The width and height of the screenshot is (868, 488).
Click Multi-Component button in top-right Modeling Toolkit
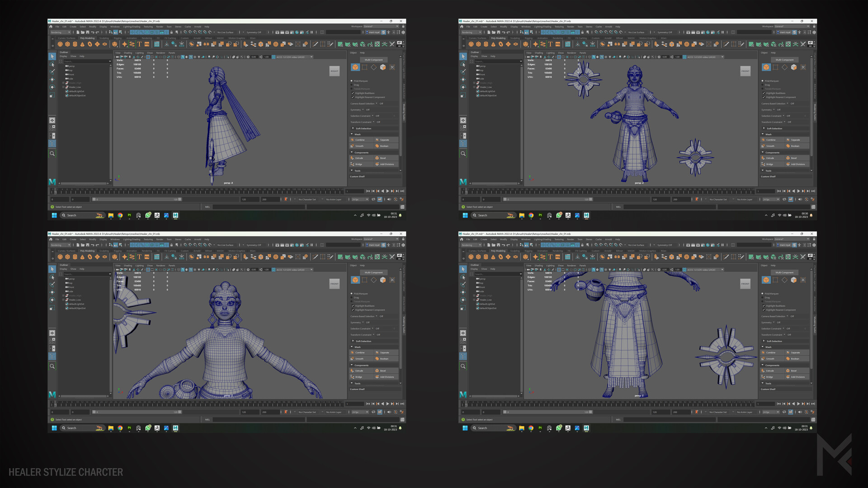(x=784, y=60)
